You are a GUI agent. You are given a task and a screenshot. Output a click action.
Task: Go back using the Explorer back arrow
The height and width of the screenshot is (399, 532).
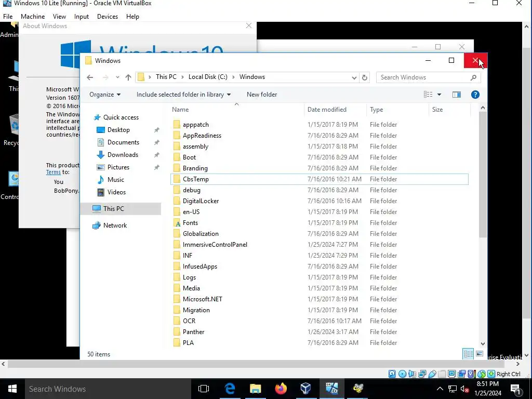tap(90, 77)
